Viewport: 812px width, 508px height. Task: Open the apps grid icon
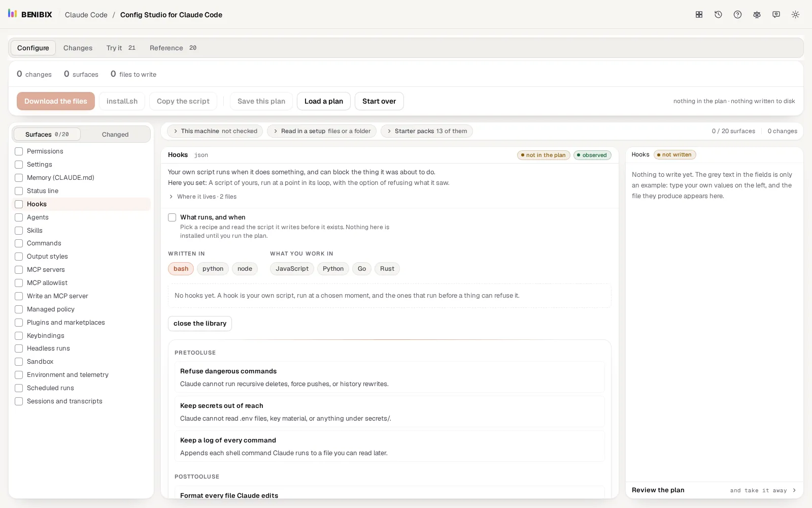[699, 15]
